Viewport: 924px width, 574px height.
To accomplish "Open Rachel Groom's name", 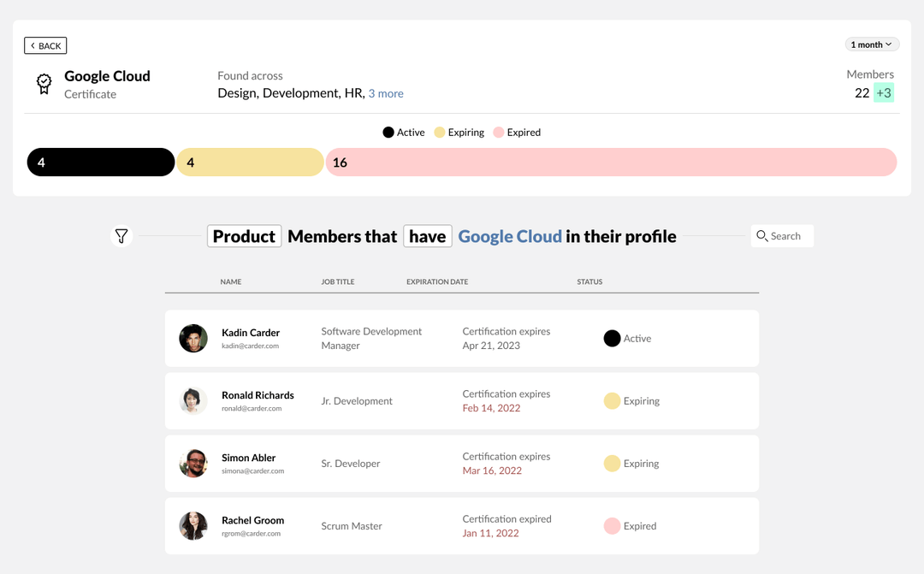I will [x=252, y=520].
